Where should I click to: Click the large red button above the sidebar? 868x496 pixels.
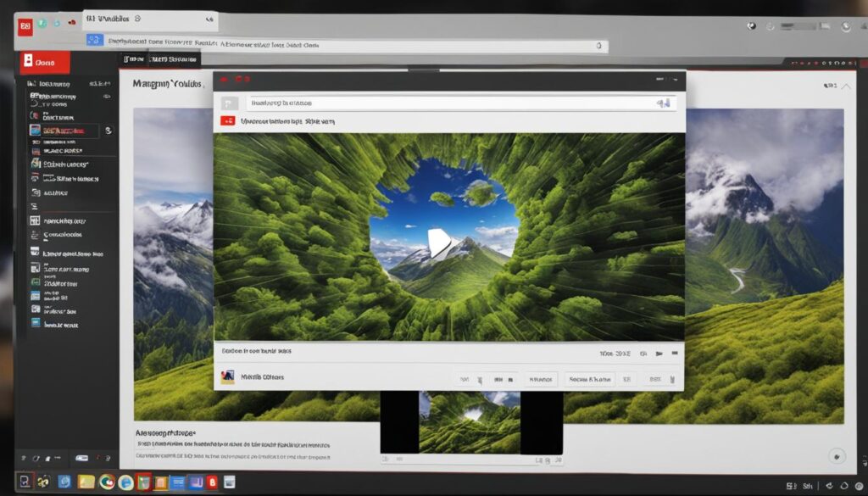[46, 62]
